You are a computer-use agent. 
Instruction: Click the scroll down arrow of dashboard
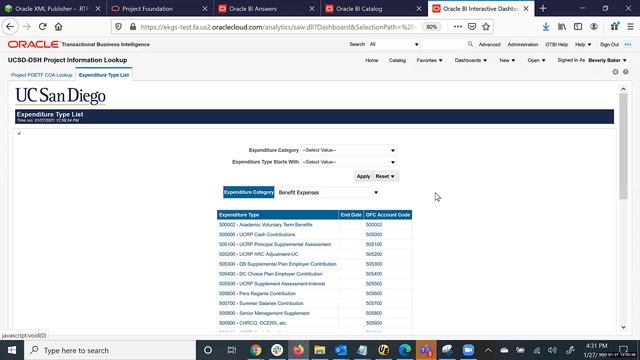click(623, 327)
